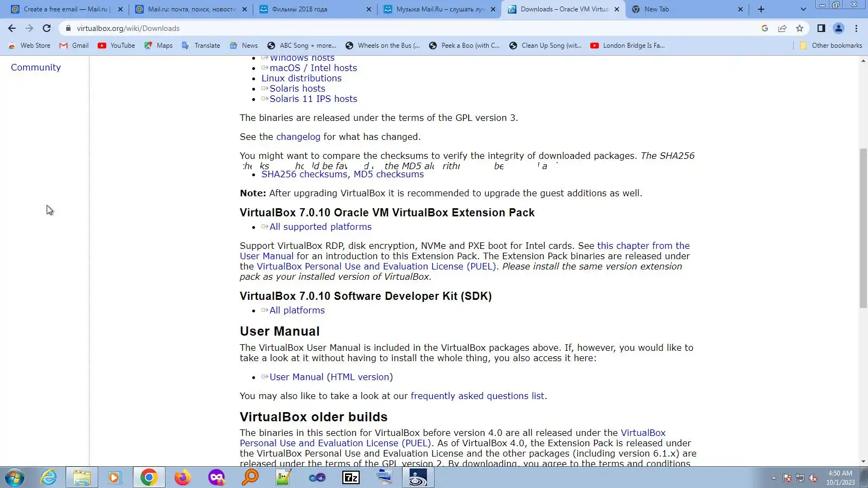Launch 7-Zip from the taskbar
The height and width of the screenshot is (488, 868).
coord(351,478)
